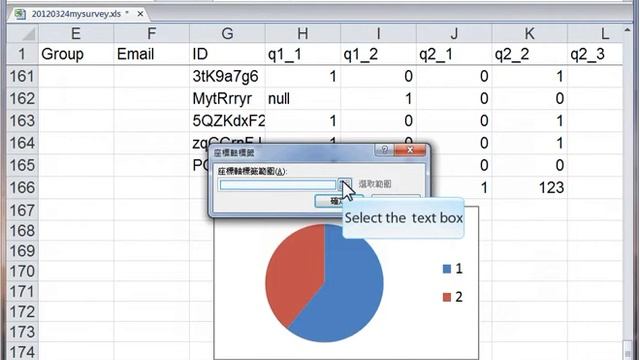
Task: Select row 173 header
Action: click(22, 332)
